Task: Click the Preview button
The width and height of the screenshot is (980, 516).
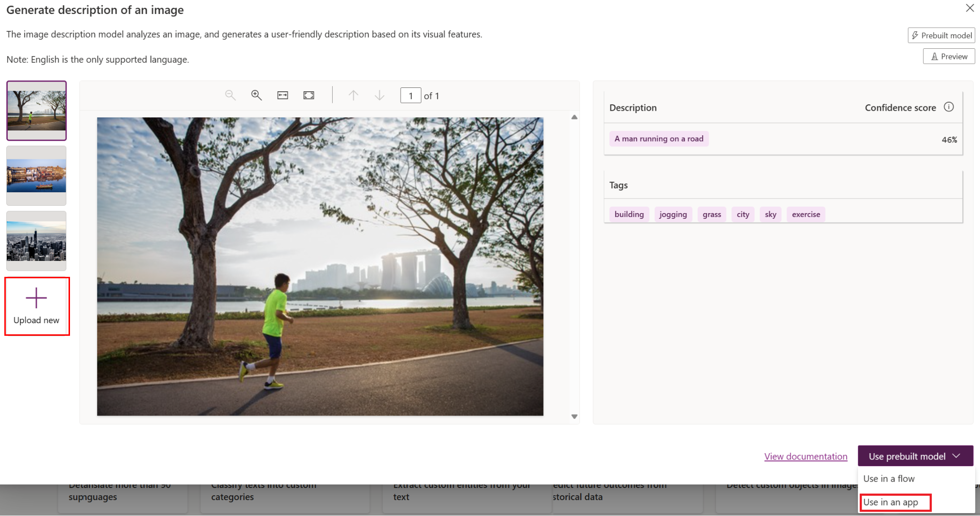Action: point(948,56)
